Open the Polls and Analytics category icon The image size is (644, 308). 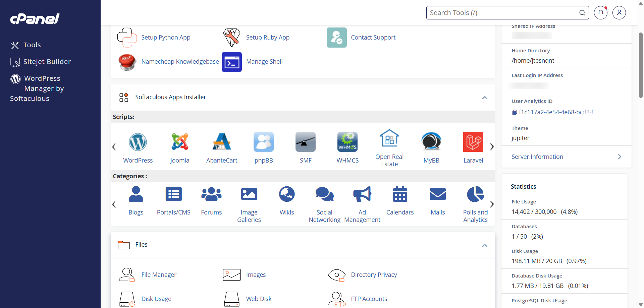click(476, 194)
